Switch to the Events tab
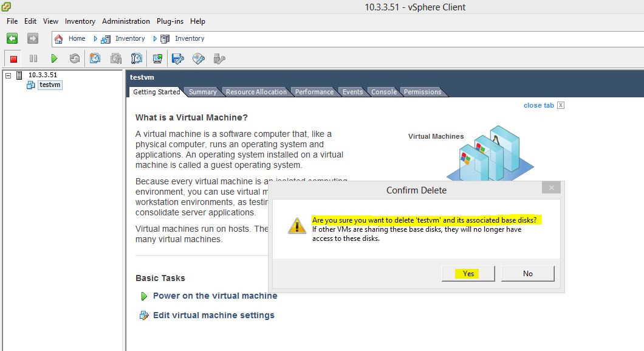Image resolution: width=644 pixels, height=351 pixels. (353, 92)
